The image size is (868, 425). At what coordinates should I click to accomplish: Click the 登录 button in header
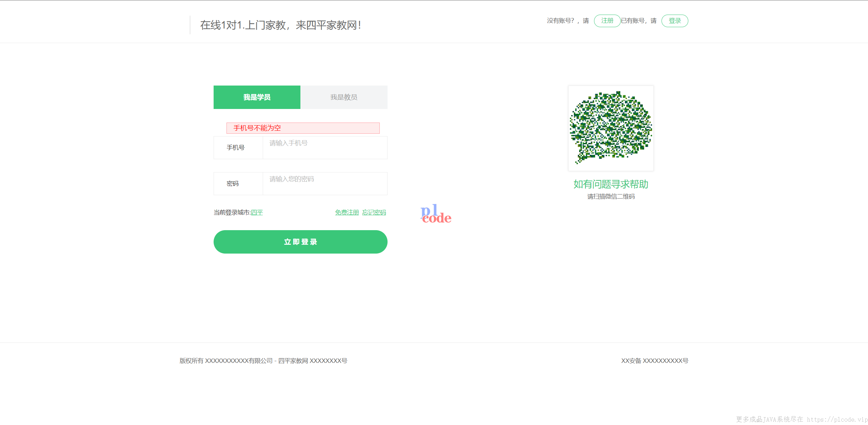(x=675, y=21)
